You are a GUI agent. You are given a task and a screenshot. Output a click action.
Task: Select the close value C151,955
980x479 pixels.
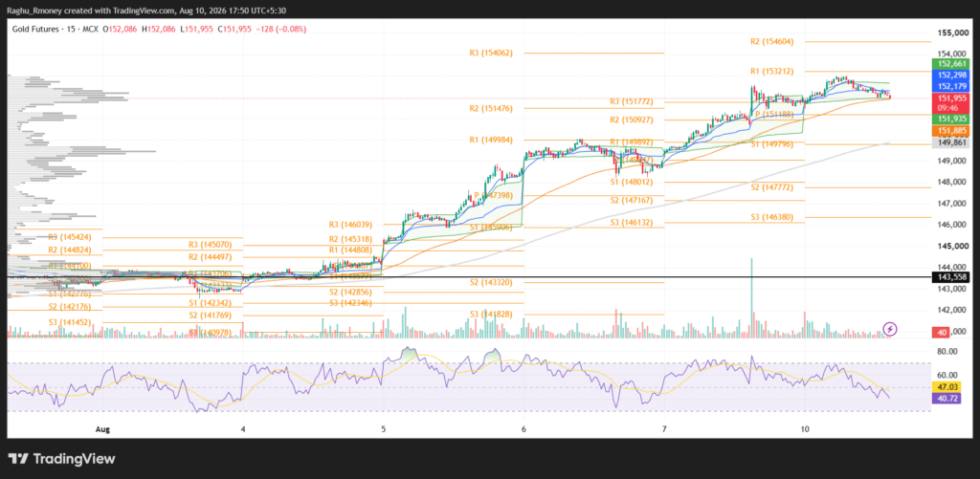(234, 30)
